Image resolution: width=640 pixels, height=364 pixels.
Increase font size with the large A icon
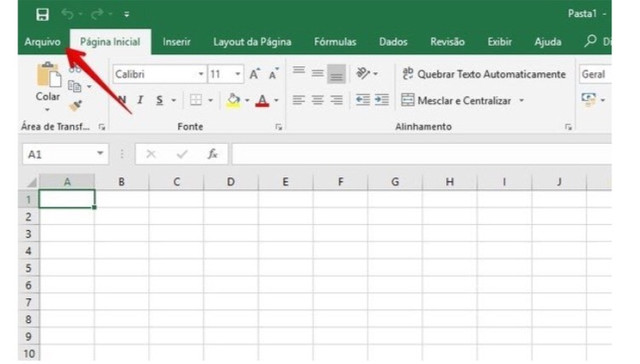point(254,74)
